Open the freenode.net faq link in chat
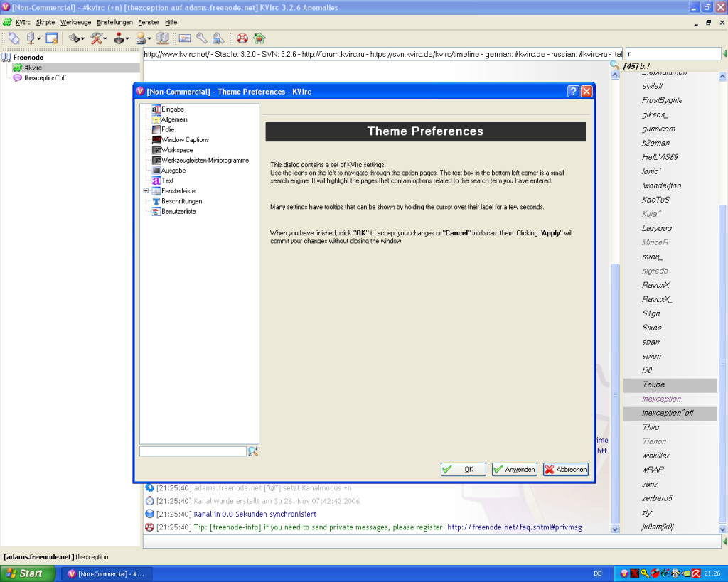 point(515,527)
